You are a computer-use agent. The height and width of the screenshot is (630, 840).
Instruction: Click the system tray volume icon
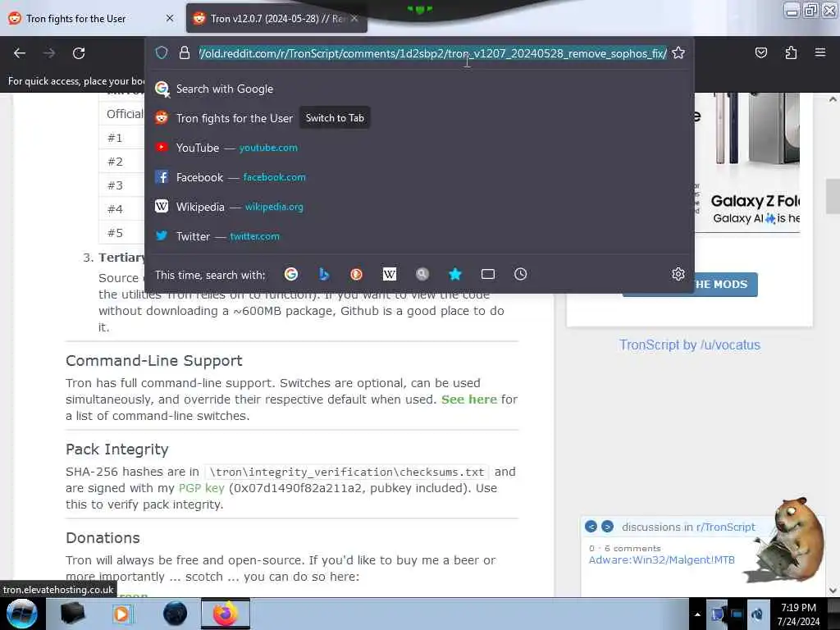tap(756, 614)
